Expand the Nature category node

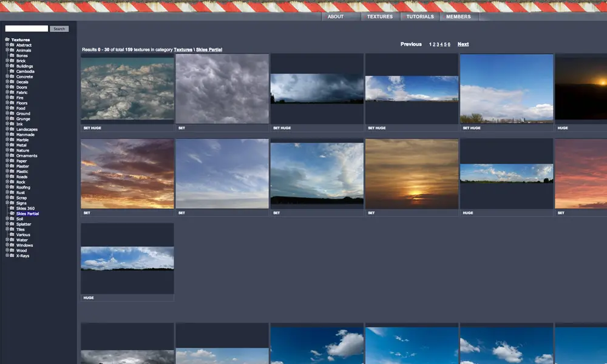pos(7,150)
